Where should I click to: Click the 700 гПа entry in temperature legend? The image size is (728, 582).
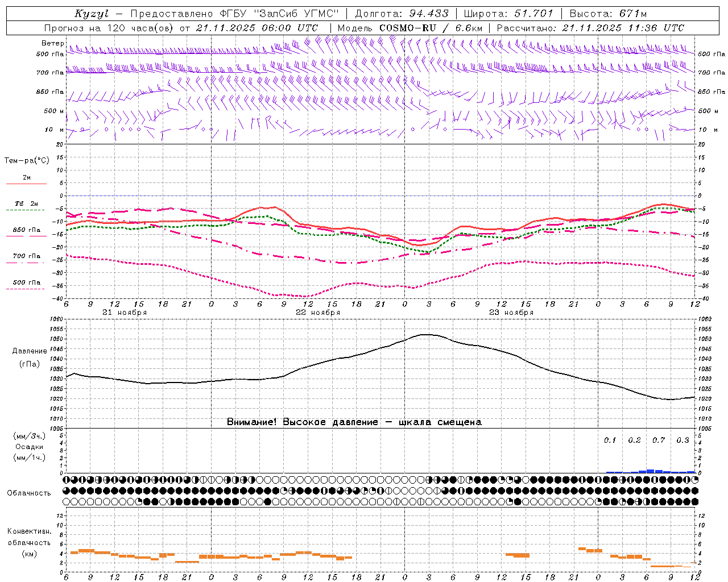26,256
